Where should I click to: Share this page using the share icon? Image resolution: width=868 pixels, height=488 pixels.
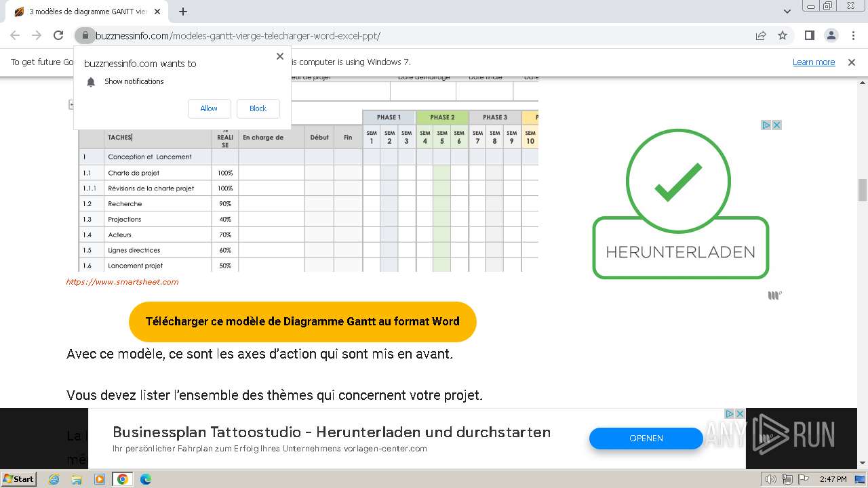pyautogui.click(x=761, y=35)
